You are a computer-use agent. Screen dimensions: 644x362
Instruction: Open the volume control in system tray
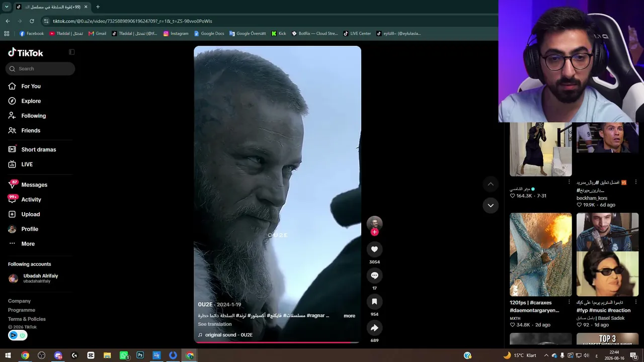coord(586,355)
